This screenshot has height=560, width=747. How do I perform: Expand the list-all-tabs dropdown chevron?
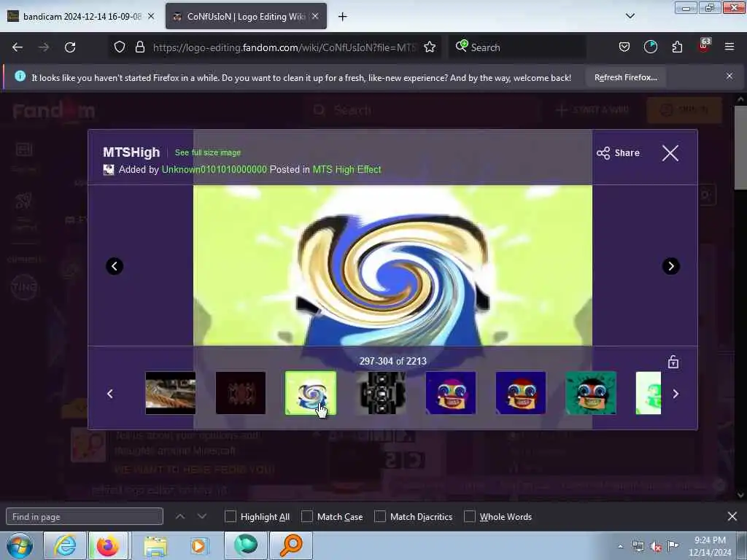pyautogui.click(x=630, y=16)
